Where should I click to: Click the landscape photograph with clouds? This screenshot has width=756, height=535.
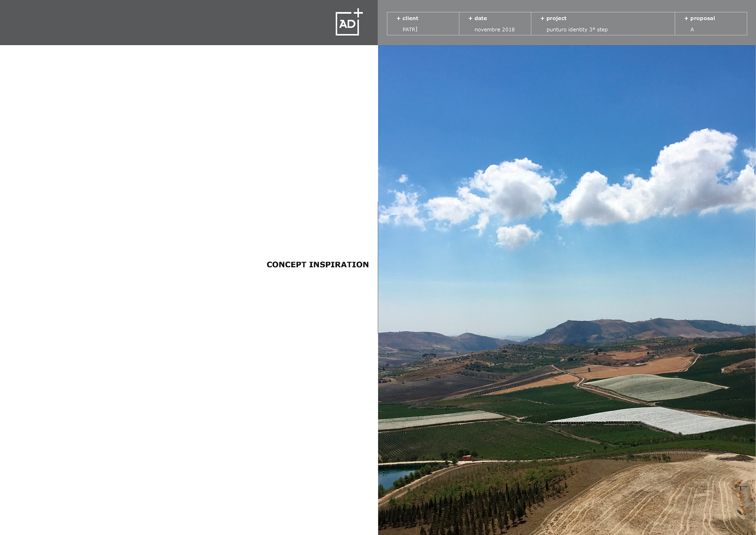(x=567, y=290)
